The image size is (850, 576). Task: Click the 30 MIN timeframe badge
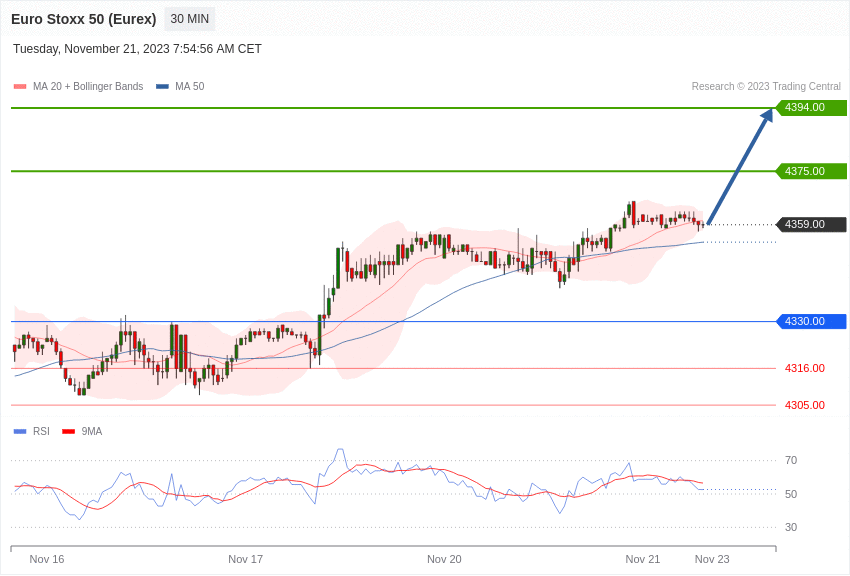190,19
